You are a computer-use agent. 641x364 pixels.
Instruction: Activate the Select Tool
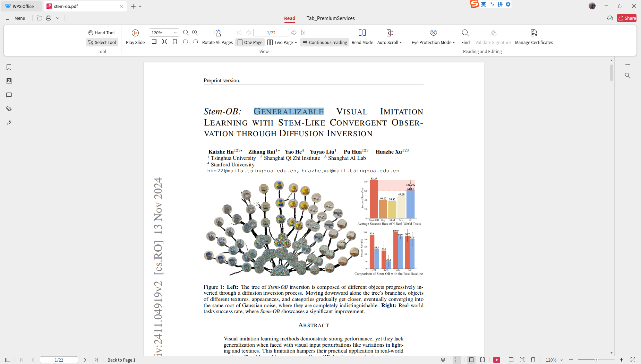tap(102, 42)
